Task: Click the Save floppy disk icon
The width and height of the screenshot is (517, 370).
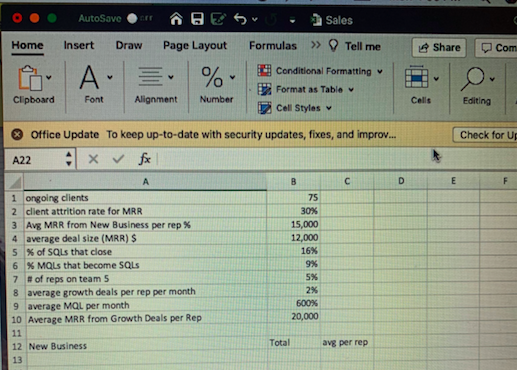Action: (197, 19)
